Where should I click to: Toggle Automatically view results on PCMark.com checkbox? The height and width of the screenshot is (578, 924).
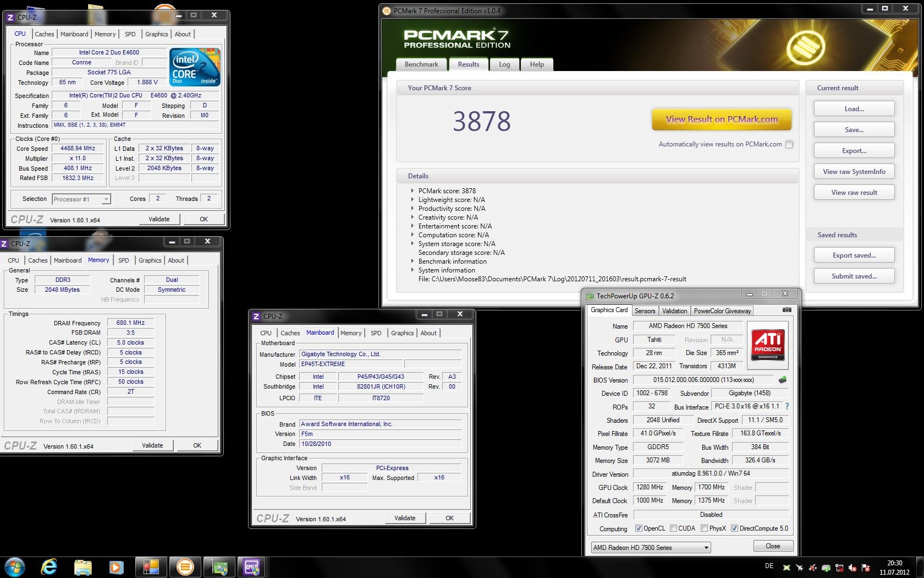pyautogui.click(x=789, y=144)
